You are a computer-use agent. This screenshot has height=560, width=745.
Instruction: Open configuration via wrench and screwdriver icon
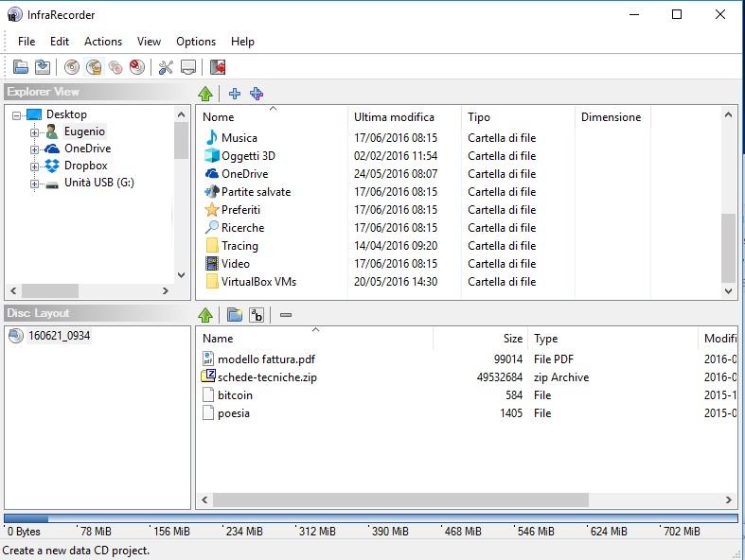[x=166, y=67]
